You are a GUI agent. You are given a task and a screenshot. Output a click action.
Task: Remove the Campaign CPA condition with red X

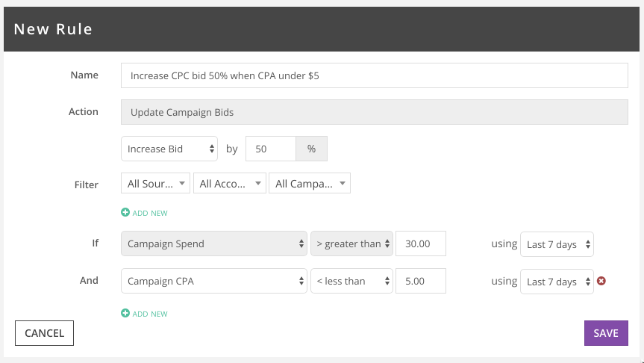click(601, 281)
